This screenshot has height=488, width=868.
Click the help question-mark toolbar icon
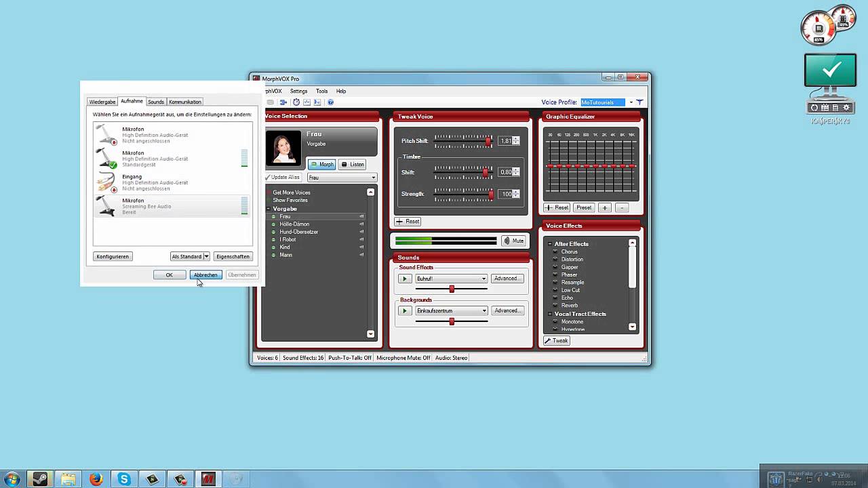[330, 102]
